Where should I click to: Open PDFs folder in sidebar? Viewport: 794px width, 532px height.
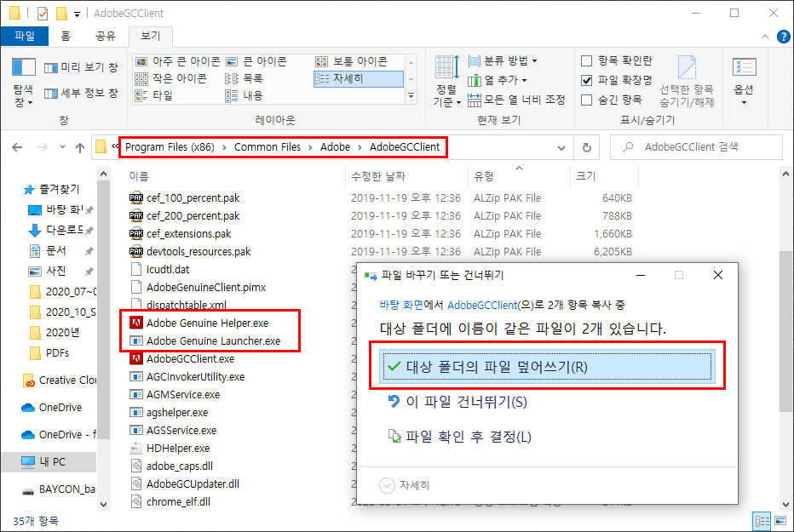[x=50, y=353]
